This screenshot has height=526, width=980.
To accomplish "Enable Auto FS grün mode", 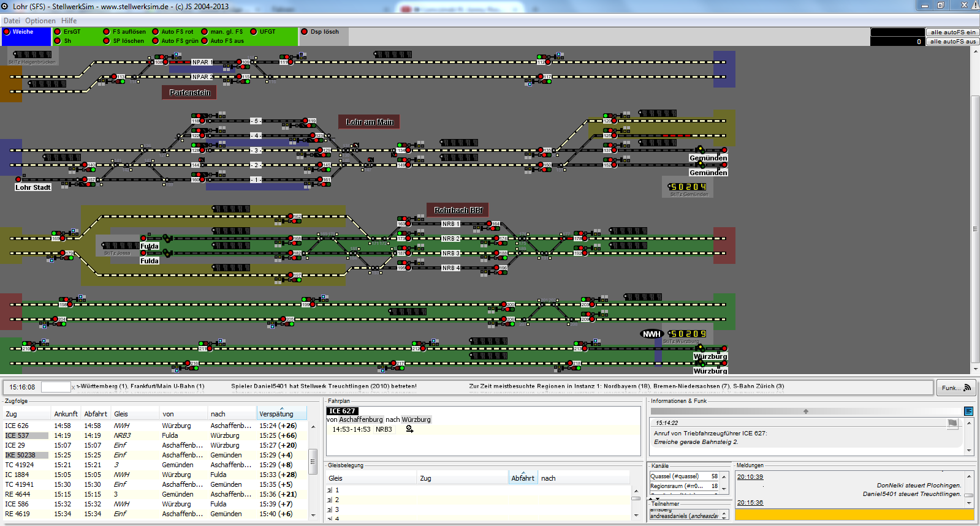I will pos(155,41).
